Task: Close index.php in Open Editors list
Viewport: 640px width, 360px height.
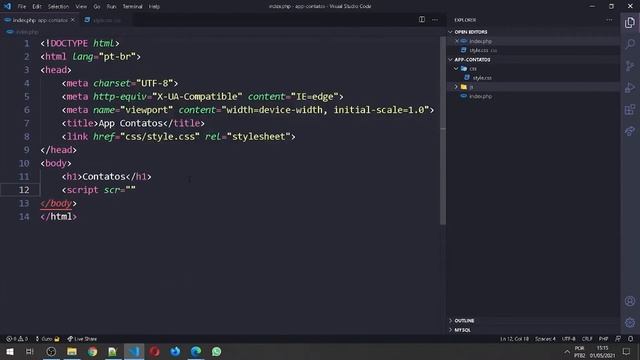Action: click(x=457, y=41)
